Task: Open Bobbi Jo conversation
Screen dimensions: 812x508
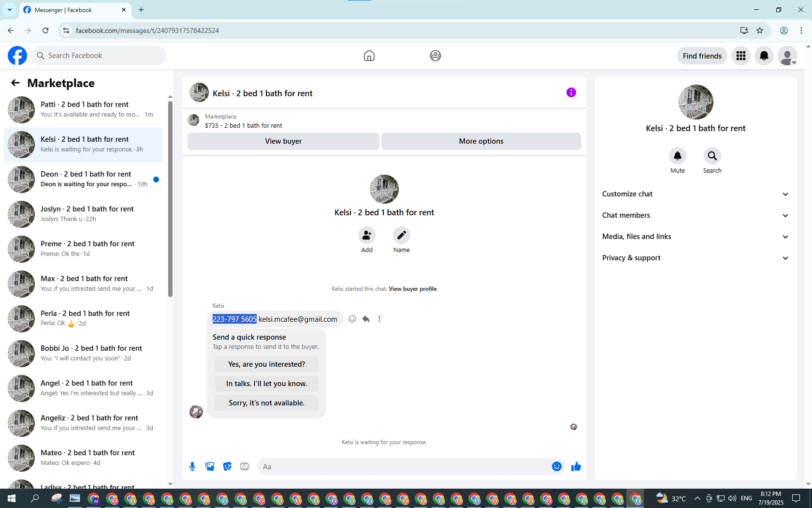Action: click(83, 354)
